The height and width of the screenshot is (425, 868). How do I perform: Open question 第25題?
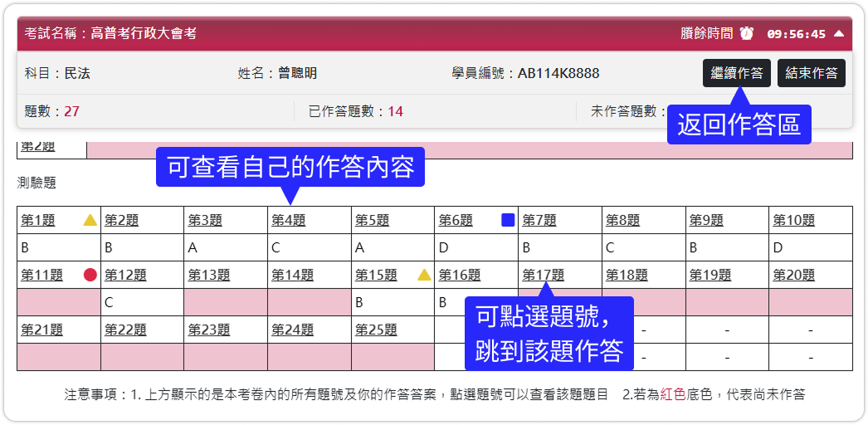pyautogui.click(x=376, y=330)
